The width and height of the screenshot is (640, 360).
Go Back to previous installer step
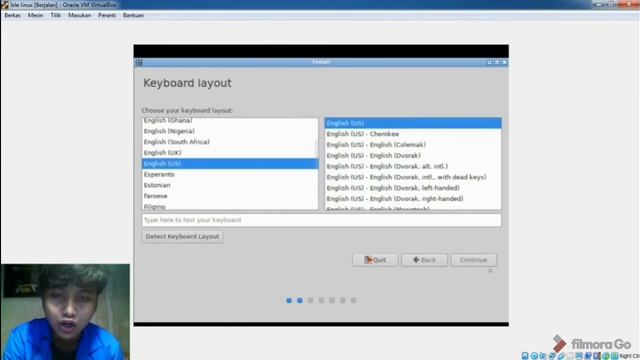coord(424,260)
